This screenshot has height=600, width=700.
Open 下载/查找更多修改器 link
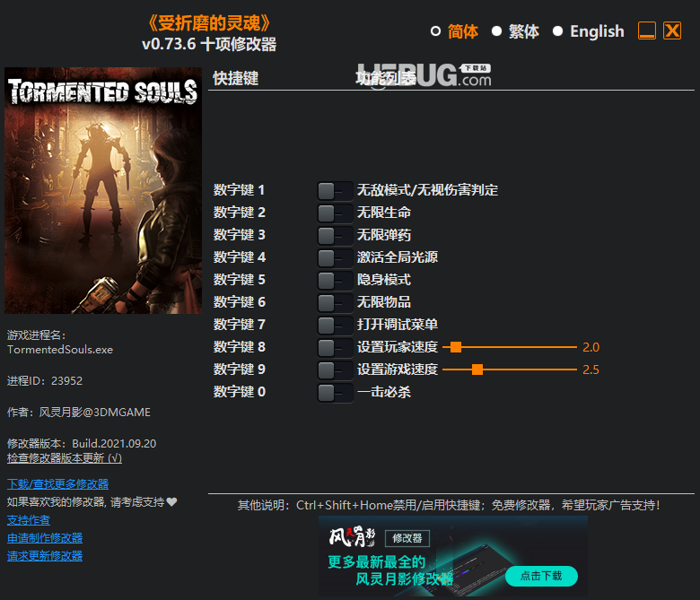pyautogui.click(x=57, y=484)
